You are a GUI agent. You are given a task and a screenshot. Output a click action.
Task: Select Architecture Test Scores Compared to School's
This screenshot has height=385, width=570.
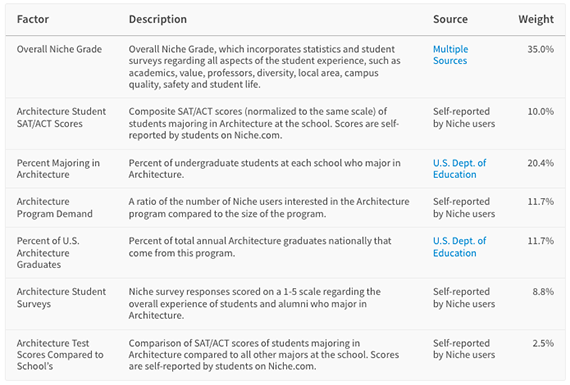point(60,354)
